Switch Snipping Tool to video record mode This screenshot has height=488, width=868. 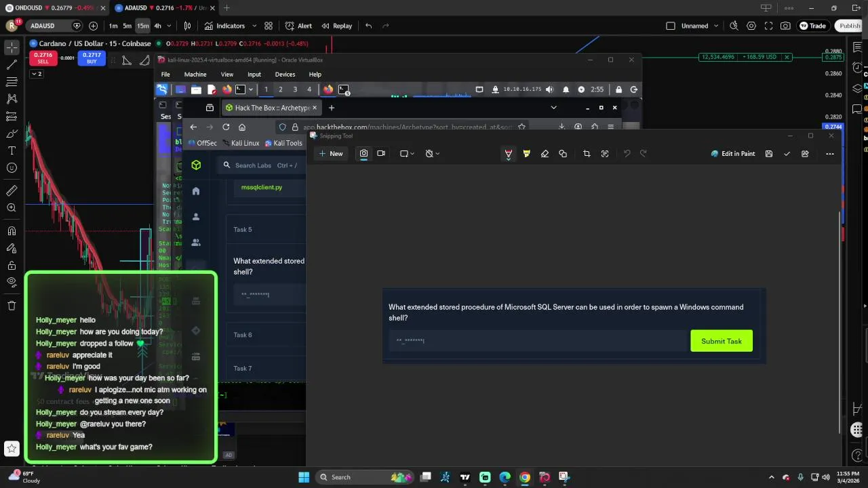click(x=381, y=154)
